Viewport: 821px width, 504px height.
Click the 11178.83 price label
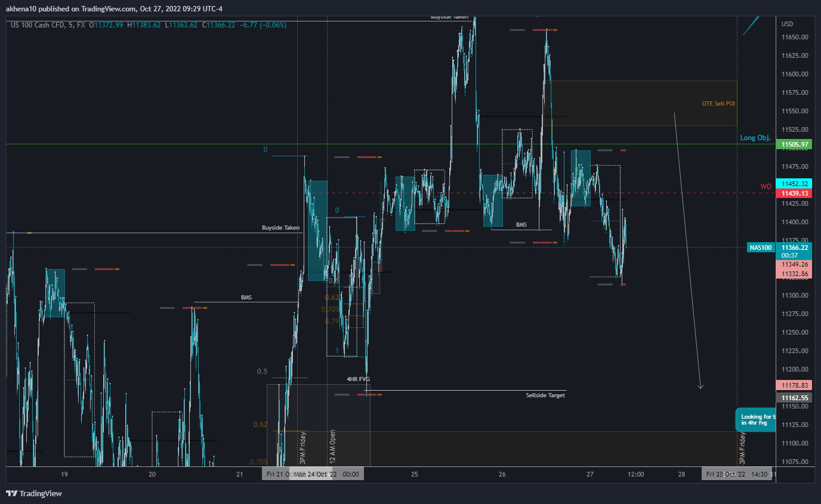[x=794, y=385]
